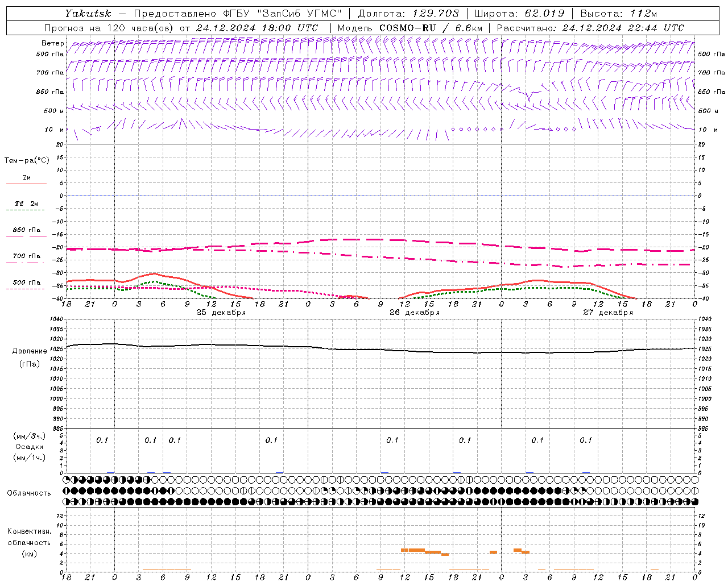Click the 'Широта: 62.019' latitude field
The image size is (728, 582).
pyautogui.click(x=519, y=13)
